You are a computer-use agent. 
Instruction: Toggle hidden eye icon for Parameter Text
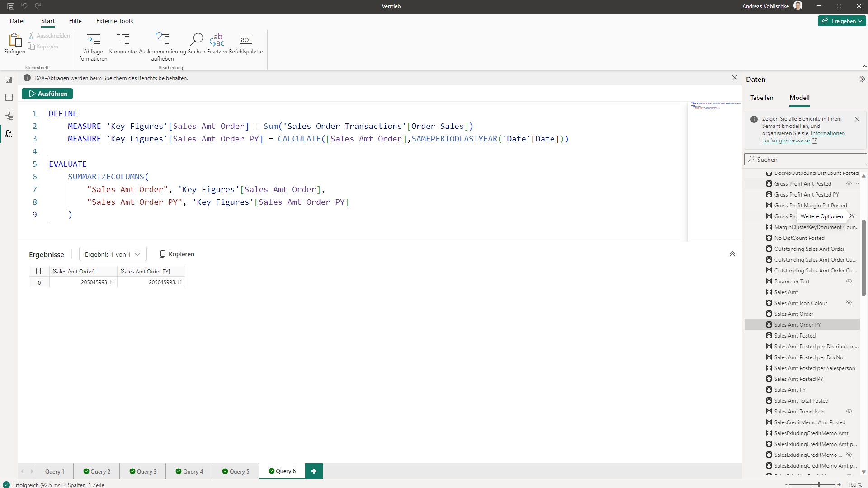[x=849, y=282]
